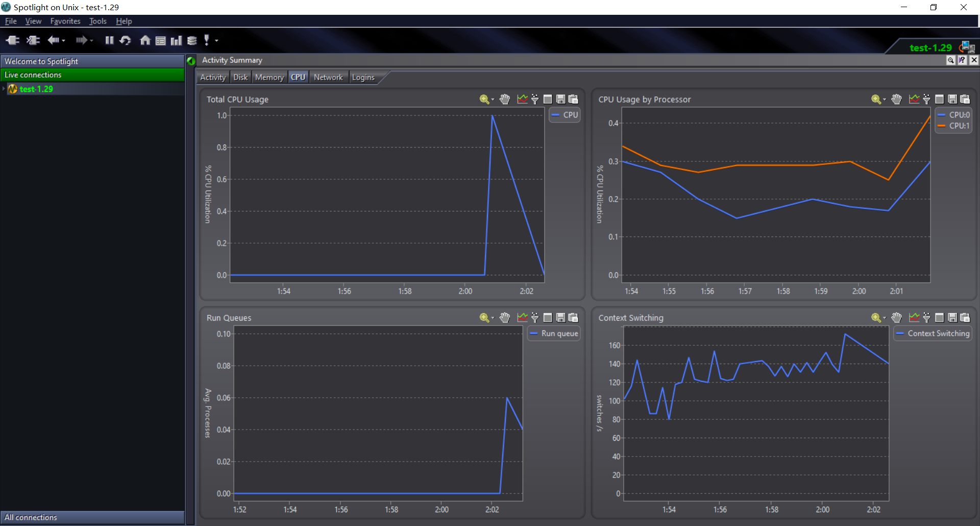Expand the test-1.29 connection tree node
The height and width of the screenshot is (526, 980).
coord(4,89)
